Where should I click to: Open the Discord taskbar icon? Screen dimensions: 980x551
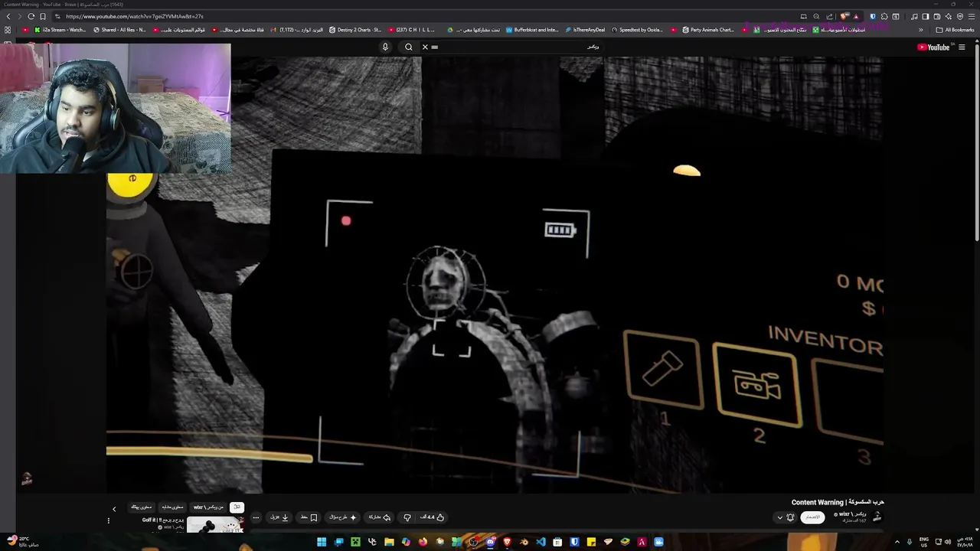point(490,542)
